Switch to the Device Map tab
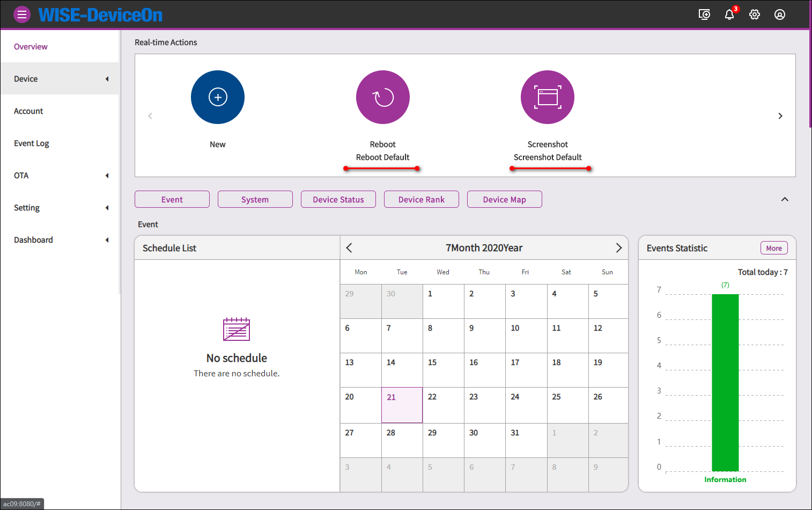Image resolution: width=812 pixels, height=510 pixels. (505, 199)
